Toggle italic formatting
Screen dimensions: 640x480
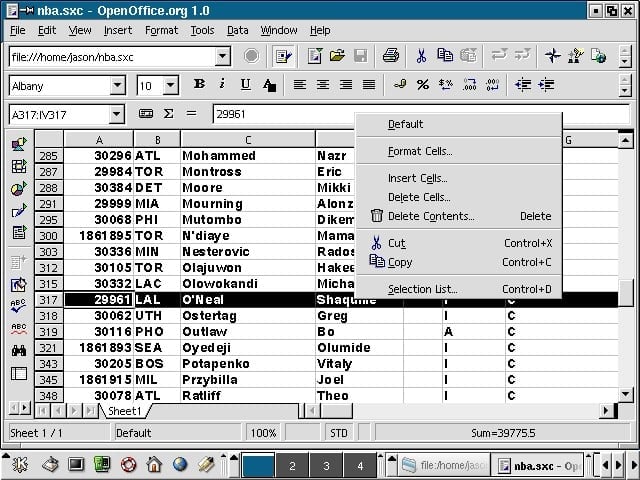click(222, 84)
